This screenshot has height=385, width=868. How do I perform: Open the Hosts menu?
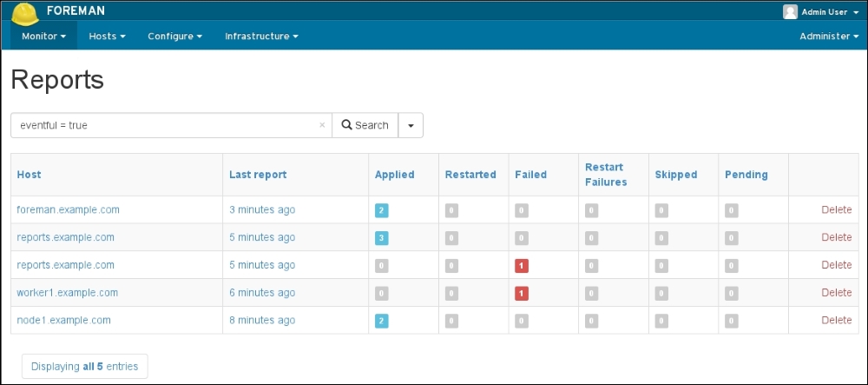point(107,37)
